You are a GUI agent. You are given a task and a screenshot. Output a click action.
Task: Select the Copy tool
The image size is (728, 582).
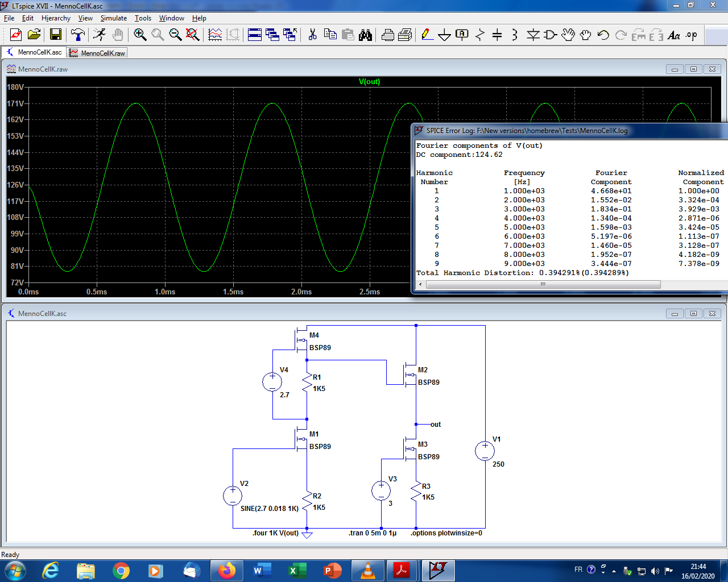[x=330, y=35]
